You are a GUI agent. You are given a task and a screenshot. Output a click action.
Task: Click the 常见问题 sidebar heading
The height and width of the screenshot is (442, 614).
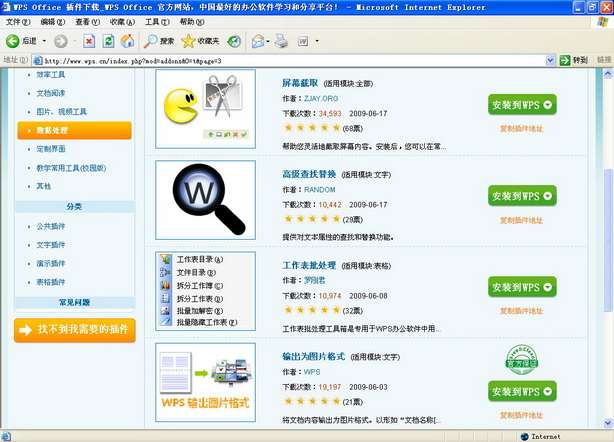click(x=74, y=302)
